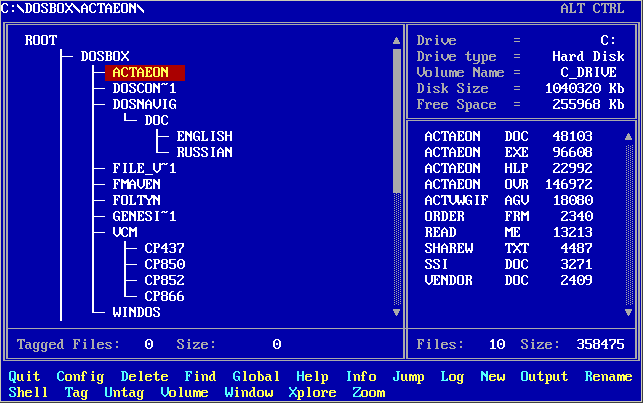643x403 pixels.
Task: Select file ORDER FRM
Action: tap(508, 216)
